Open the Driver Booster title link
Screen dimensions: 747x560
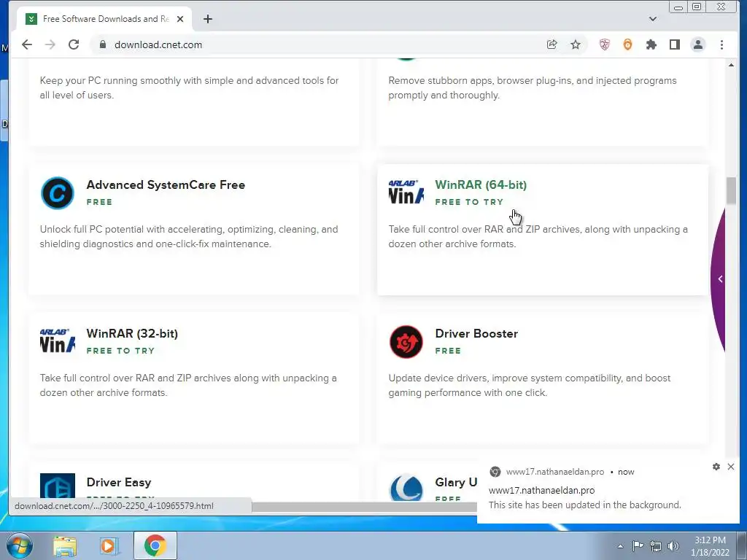(476, 333)
